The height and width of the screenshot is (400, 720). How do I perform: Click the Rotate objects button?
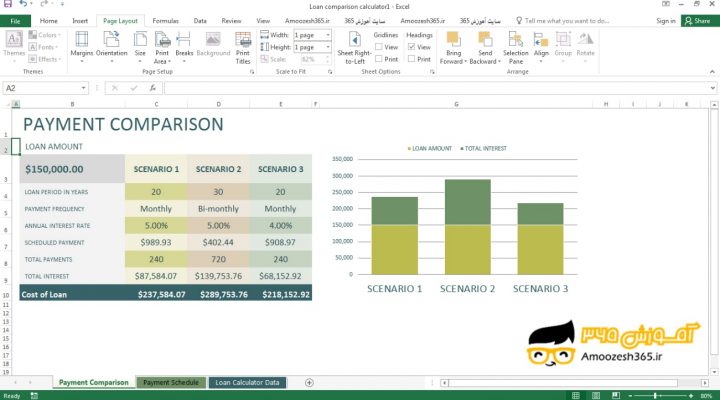coord(585,47)
